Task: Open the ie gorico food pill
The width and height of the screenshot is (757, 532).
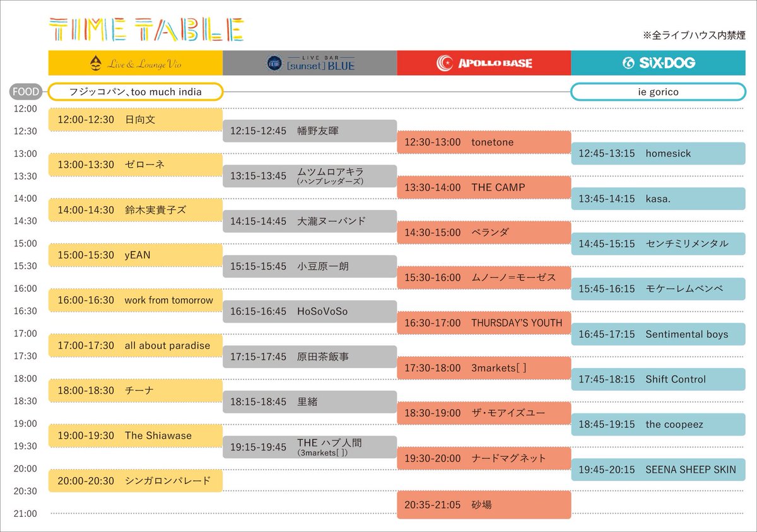Action: [658, 91]
